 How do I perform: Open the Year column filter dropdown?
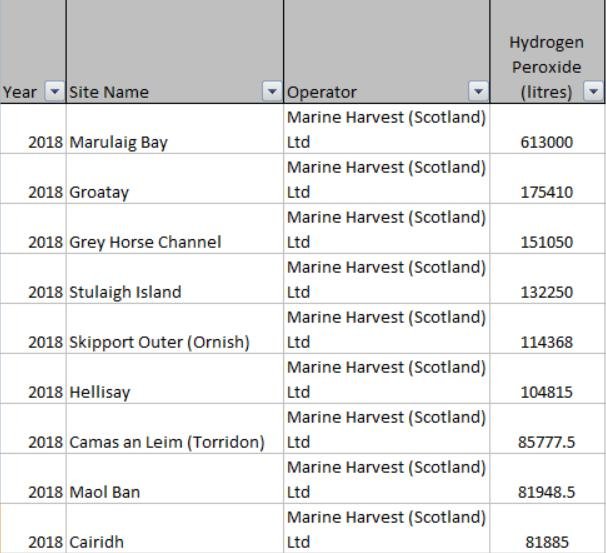(x=54, y=92)
